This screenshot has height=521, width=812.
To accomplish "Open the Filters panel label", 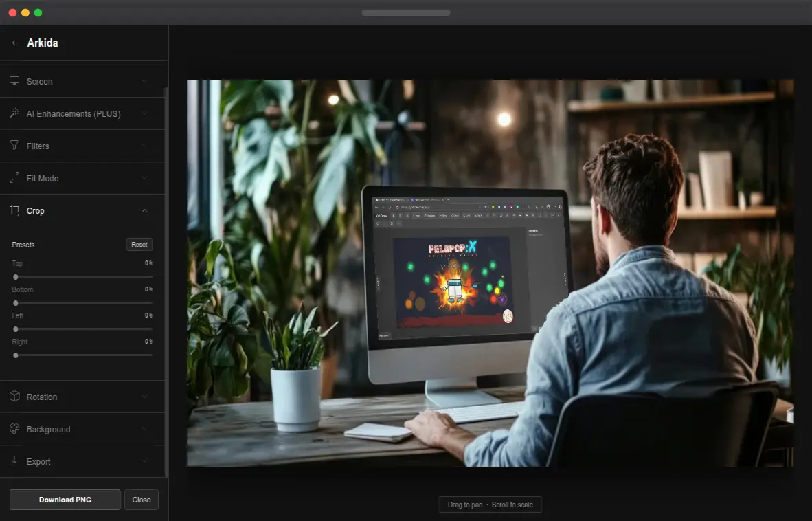I will point(38,146).
